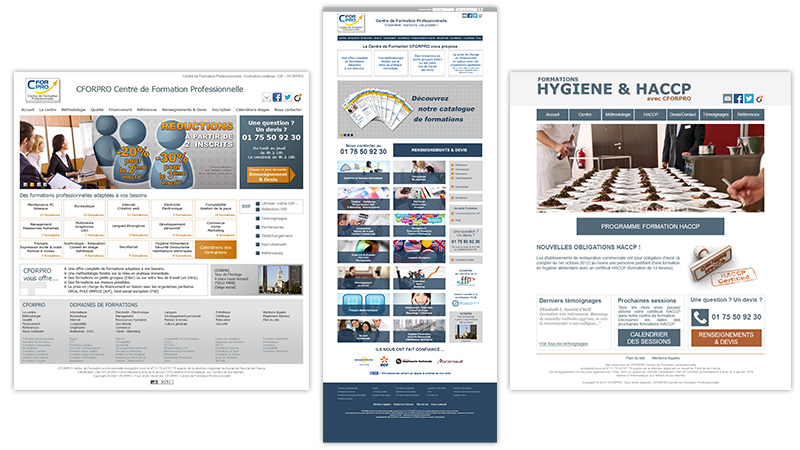Open Inscription in left site menu

coord(221,110)
